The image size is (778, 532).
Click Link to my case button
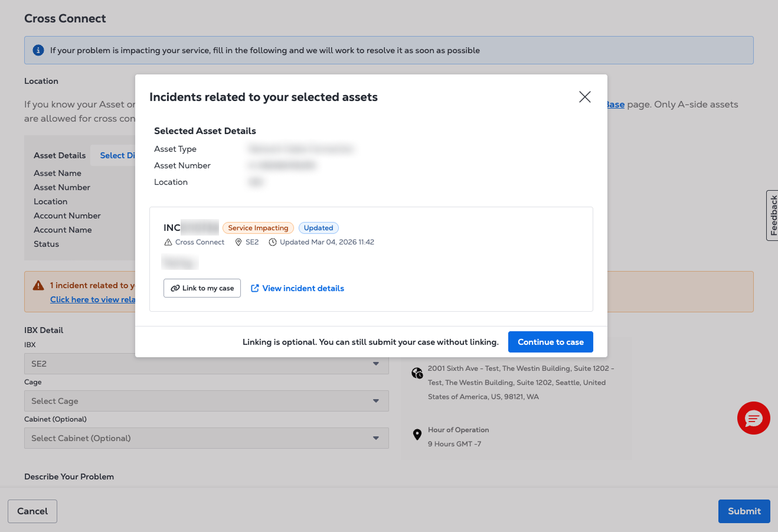pos(202,288)
